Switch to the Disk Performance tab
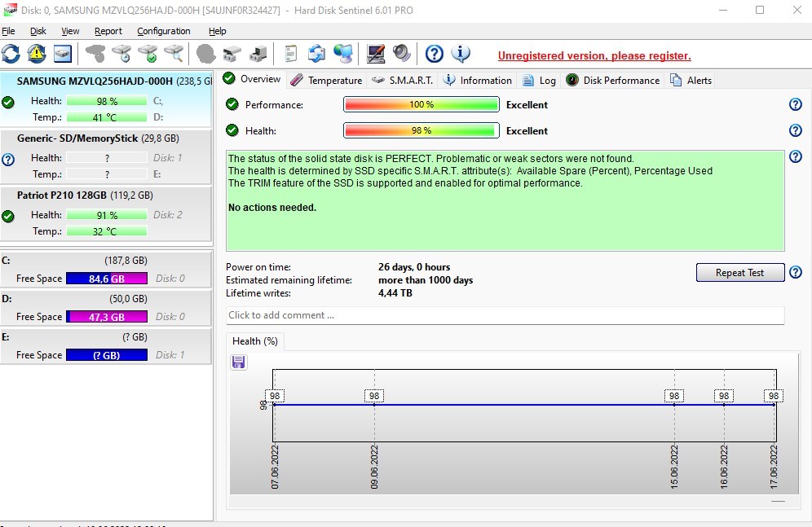The height and width of the screenshot is (527, 812). coord(613,80)
